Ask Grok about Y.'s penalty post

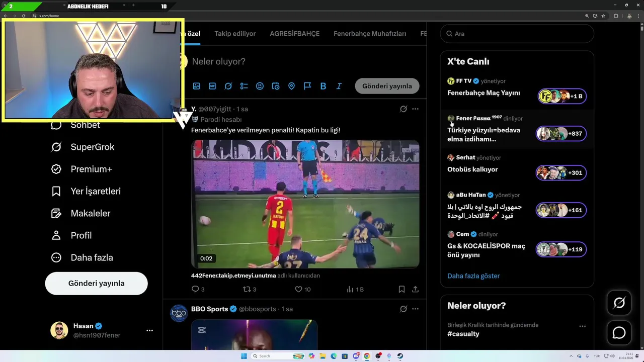tap(403, 109)
